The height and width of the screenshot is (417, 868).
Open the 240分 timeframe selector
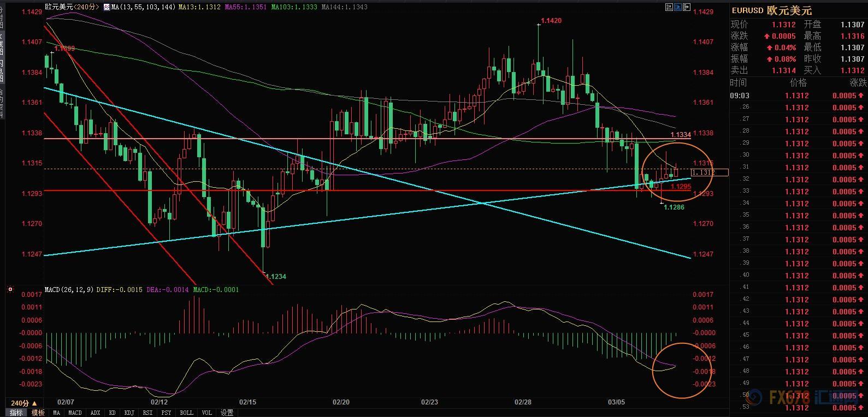point(24,403)
